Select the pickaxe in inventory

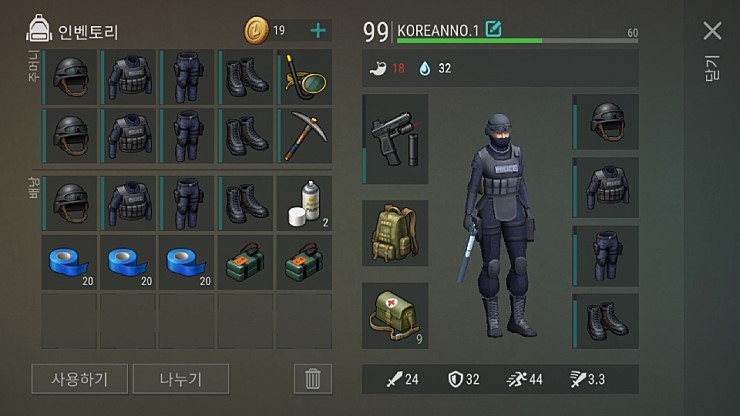(304, 136)
